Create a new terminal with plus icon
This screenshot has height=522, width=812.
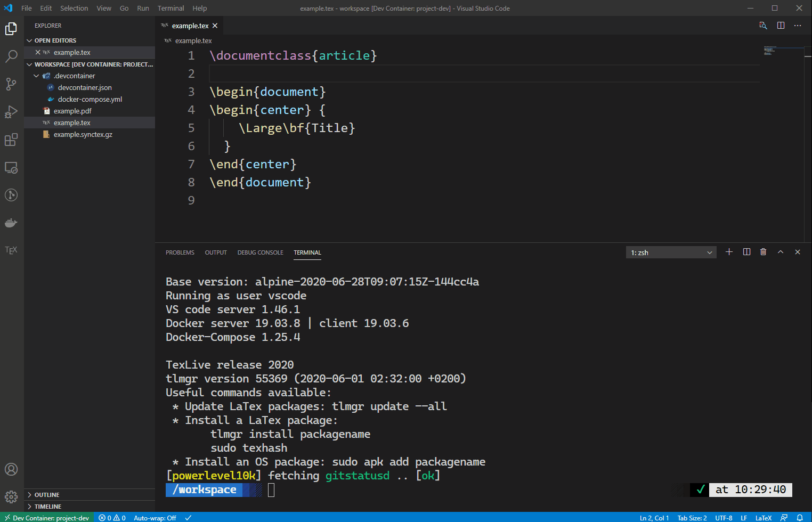[729, 252]
